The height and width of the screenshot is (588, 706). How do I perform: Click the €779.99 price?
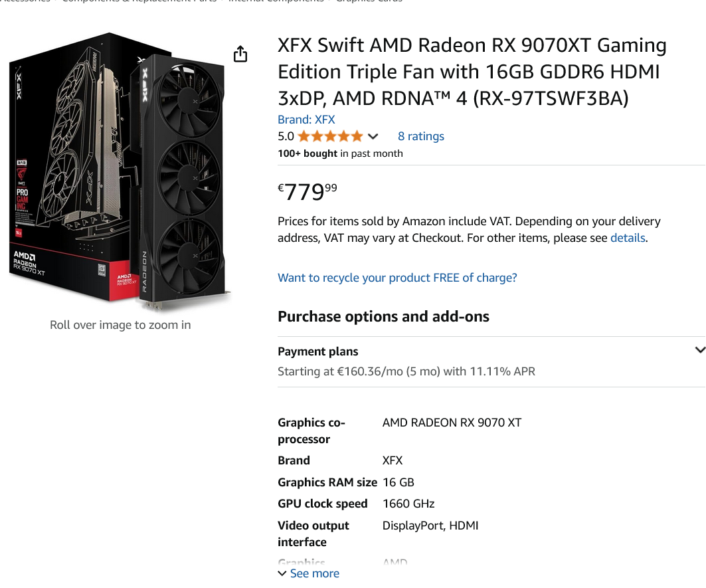pyautogui.click(x=307, y=191)
